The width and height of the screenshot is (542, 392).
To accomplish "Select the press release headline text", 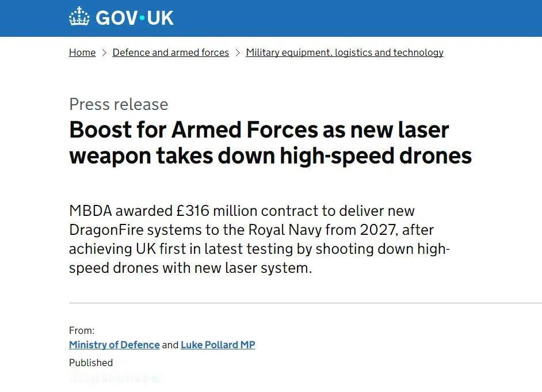I will [270, 143].
